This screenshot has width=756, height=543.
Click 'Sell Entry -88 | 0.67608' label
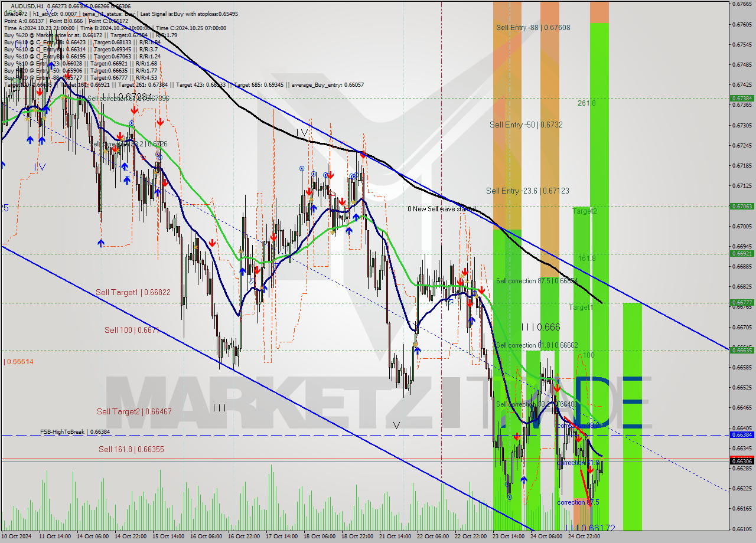tap(533, 27)
